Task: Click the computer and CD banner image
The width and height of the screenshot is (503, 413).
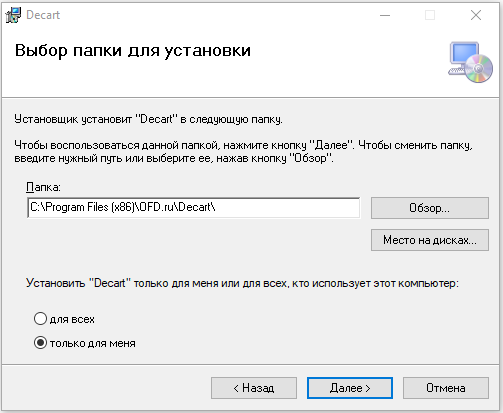Action: pyautogui.click(x=470, y=62)
